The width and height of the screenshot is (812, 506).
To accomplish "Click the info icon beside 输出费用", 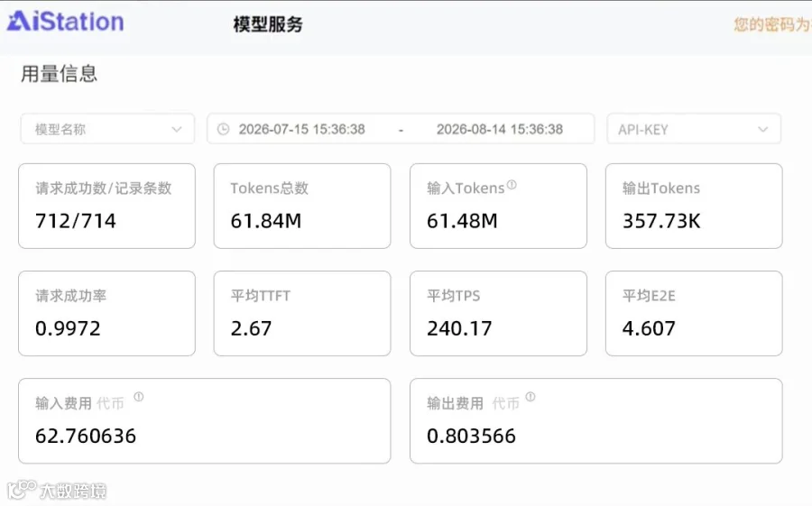I will click(x=531, y=397).
